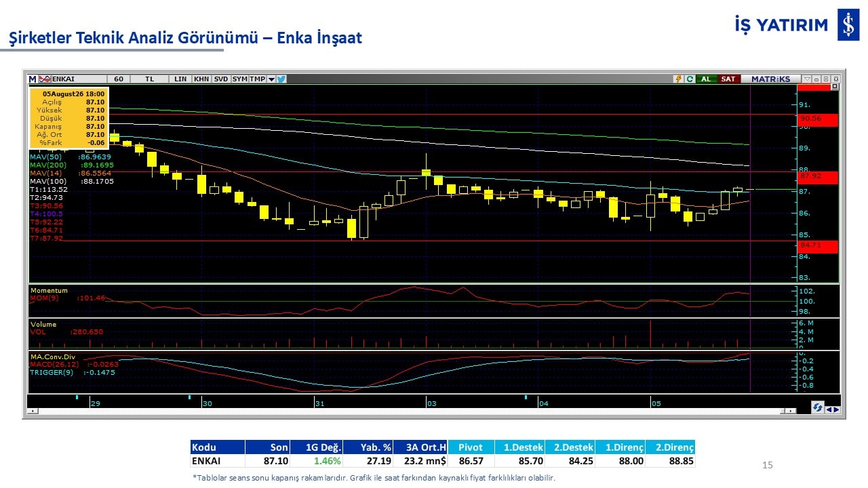Maximize the chart window
Screen dimensions: 868x488
coord(826,79)
